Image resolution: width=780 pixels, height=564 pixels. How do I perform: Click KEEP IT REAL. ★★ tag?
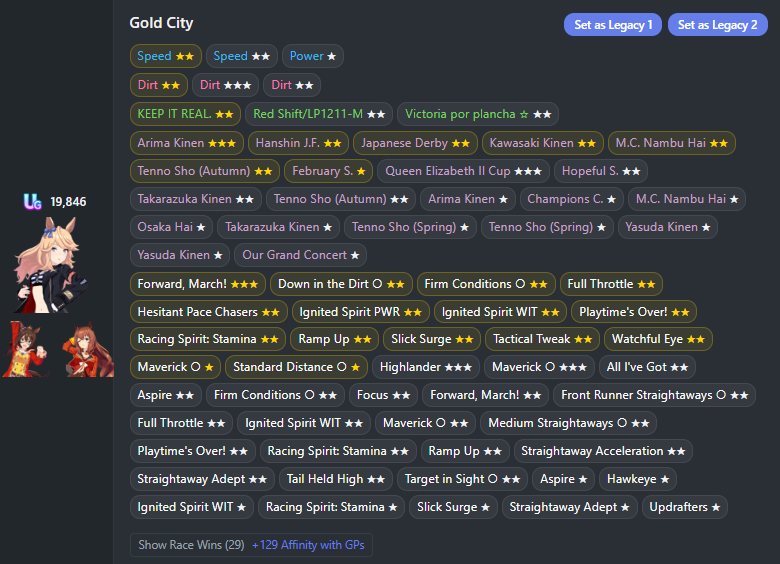(186, 114)
